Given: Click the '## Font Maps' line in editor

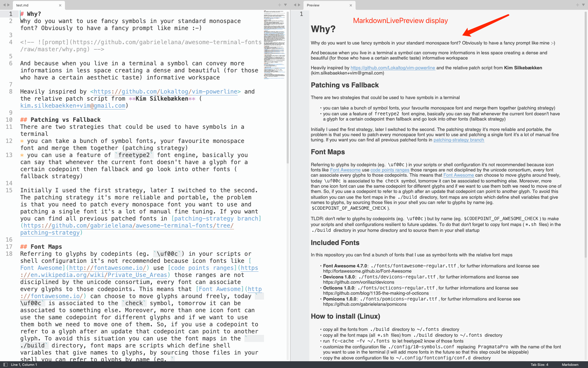Looking at the screenshot, I should 41,247.
